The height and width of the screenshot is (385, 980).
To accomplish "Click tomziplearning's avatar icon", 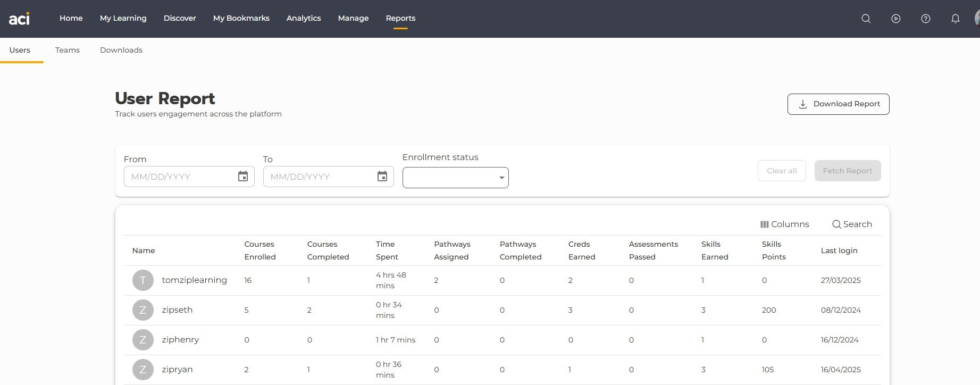I will pos(143,280).
